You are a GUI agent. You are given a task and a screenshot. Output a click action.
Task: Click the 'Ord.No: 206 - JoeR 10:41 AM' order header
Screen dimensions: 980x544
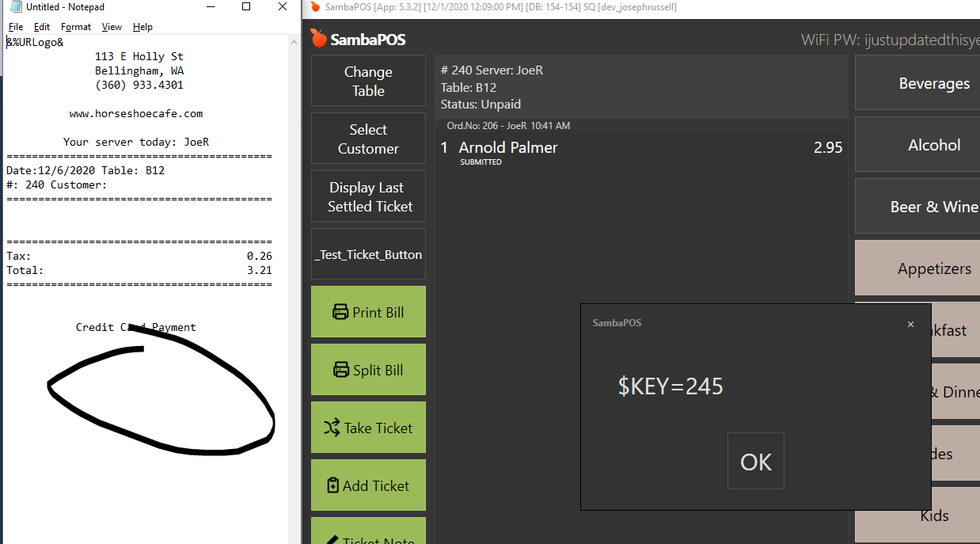click(x=508, y=125)
